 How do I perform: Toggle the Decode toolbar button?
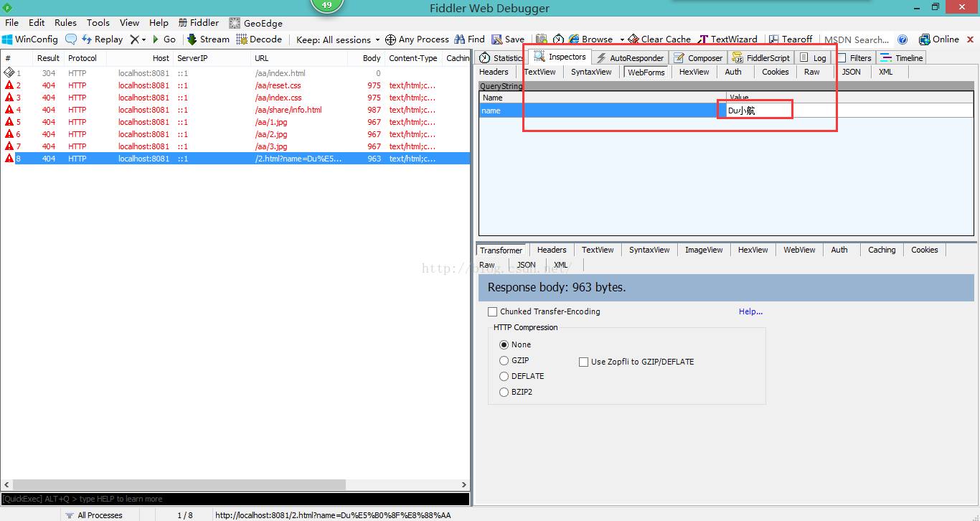point(259,39)
